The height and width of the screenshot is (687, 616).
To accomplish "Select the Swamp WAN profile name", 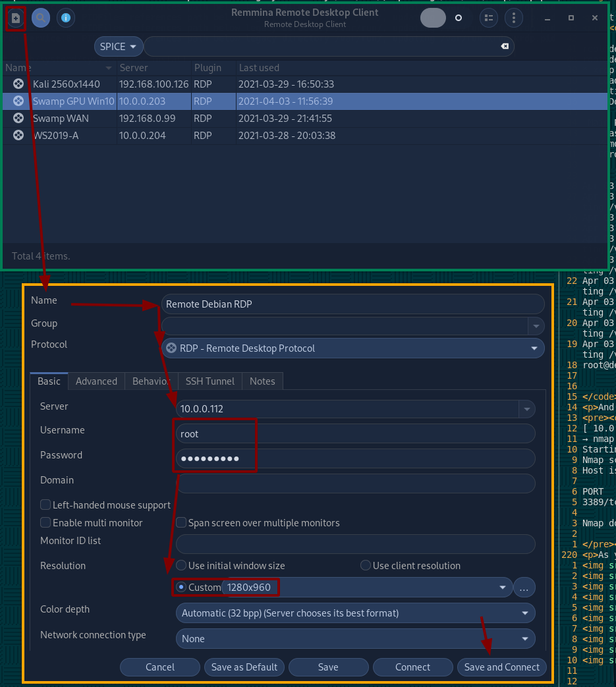I will (x=61, y=119).
